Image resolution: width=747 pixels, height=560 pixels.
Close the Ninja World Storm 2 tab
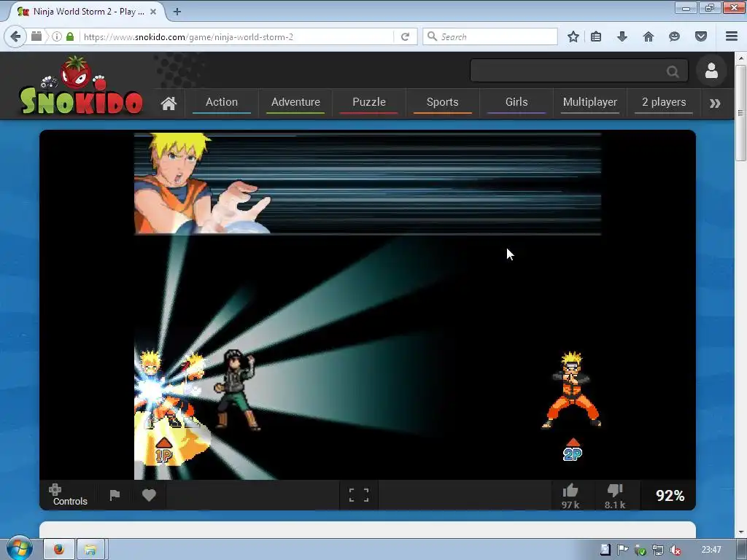[153, 12]
